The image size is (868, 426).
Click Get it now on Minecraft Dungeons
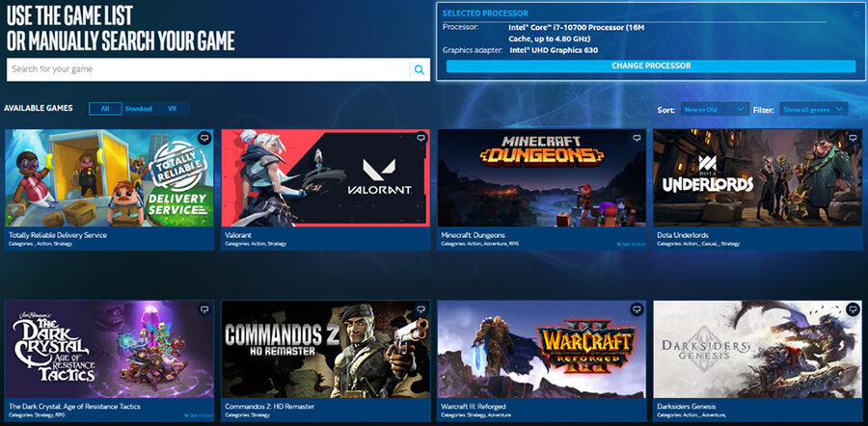pyautogui.click(x=631, y=244)
